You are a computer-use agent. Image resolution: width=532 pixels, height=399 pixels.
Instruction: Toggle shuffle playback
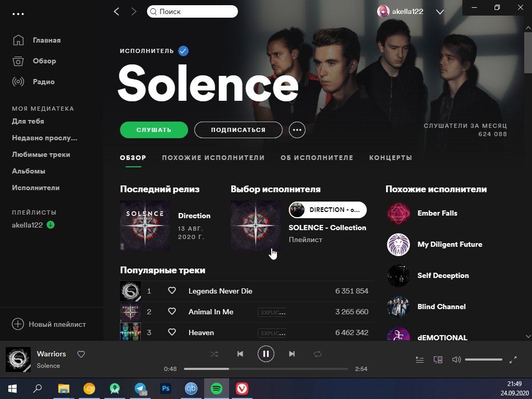coord(214,354)
